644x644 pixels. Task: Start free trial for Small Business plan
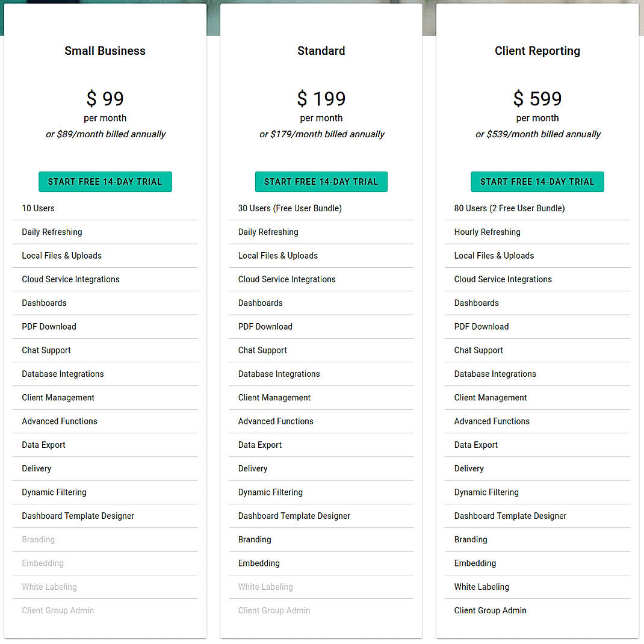pyautogui.click(x=105, y=182)
